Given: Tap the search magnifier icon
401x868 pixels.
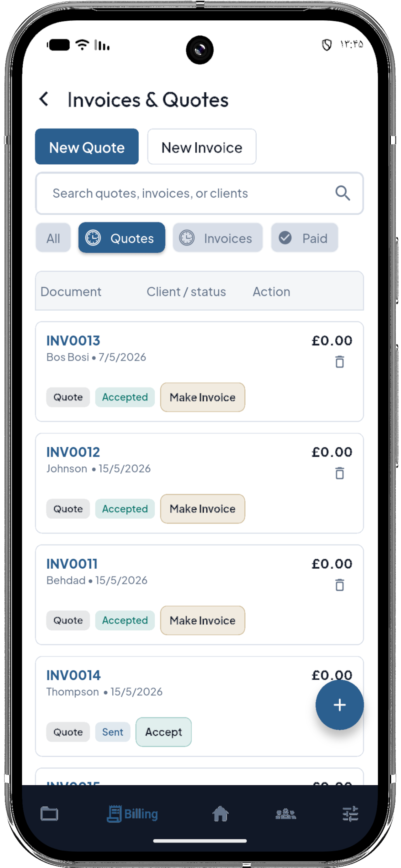Looking at the screenshot, I should (x=342, y=193).
